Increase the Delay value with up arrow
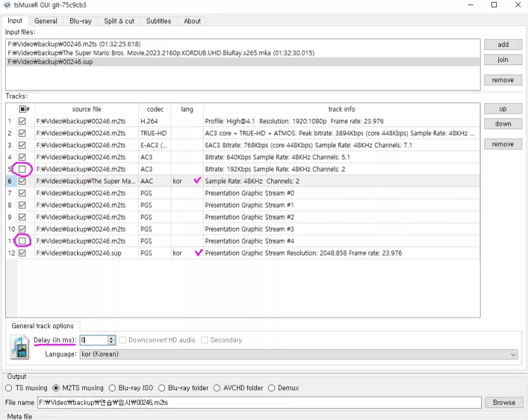528x420 pixels. coord(111,338)
